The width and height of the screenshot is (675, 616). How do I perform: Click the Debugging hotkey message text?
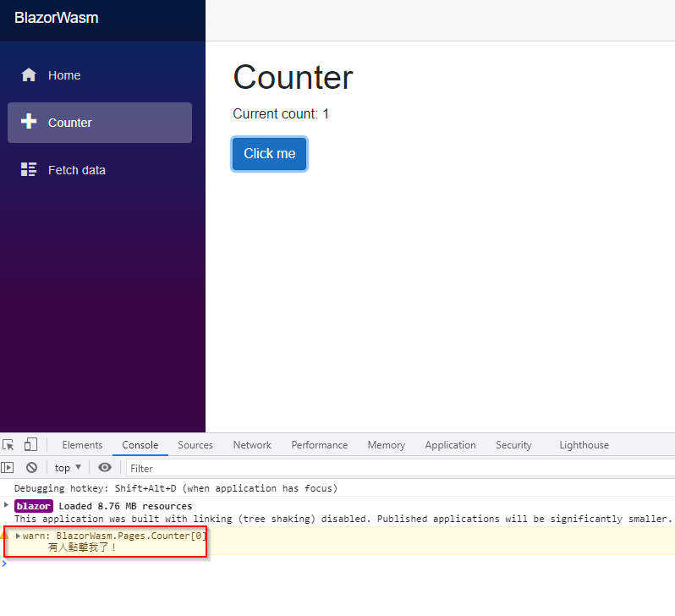[176, 488]
